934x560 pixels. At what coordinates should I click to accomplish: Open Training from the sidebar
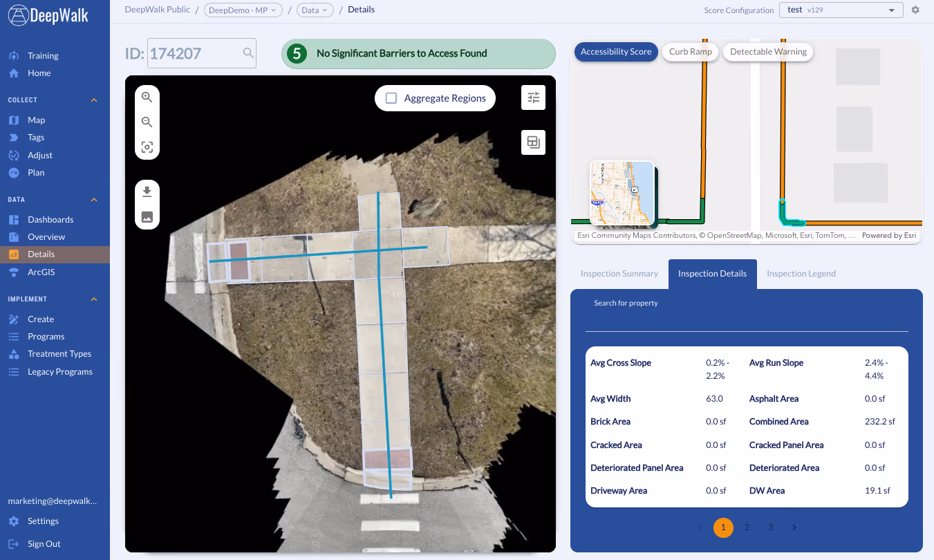click(x=43, y=55)
